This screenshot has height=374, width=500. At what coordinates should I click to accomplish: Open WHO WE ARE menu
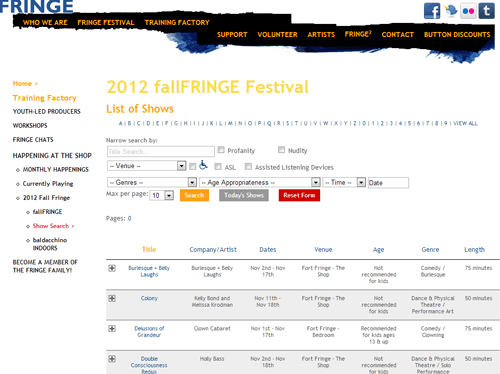[45, 23]
